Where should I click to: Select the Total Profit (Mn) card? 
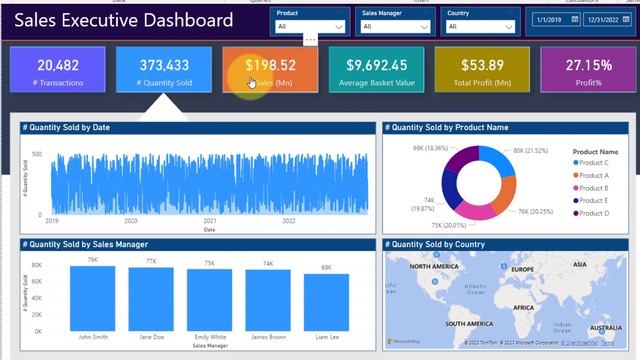pyautogui.click(x=482, y=69)
